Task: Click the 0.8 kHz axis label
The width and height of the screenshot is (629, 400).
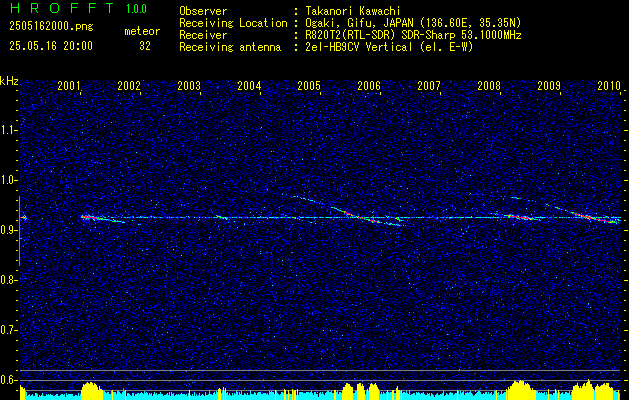Action: [x=8, y=280]
